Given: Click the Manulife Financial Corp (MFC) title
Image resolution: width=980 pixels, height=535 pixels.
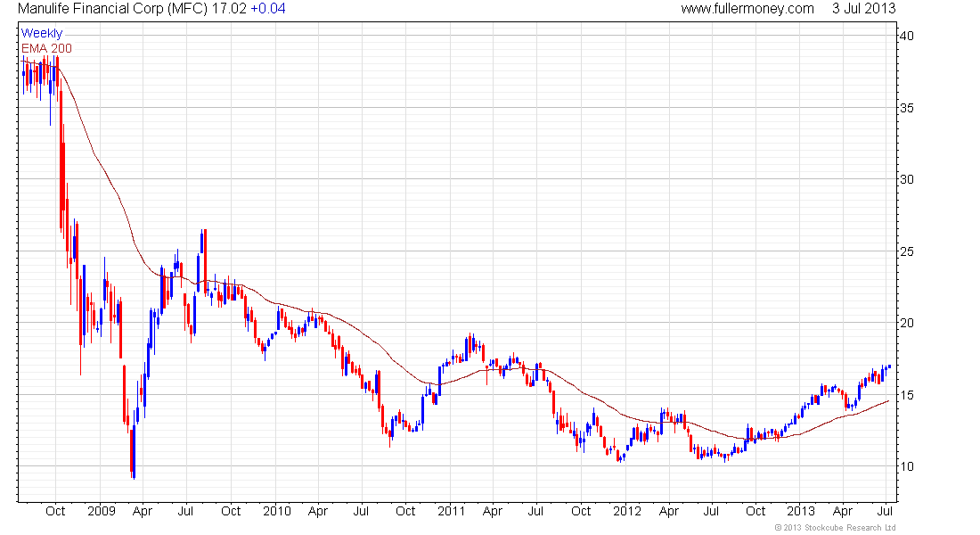Looking at the screenshot, I should click(112, 9).
